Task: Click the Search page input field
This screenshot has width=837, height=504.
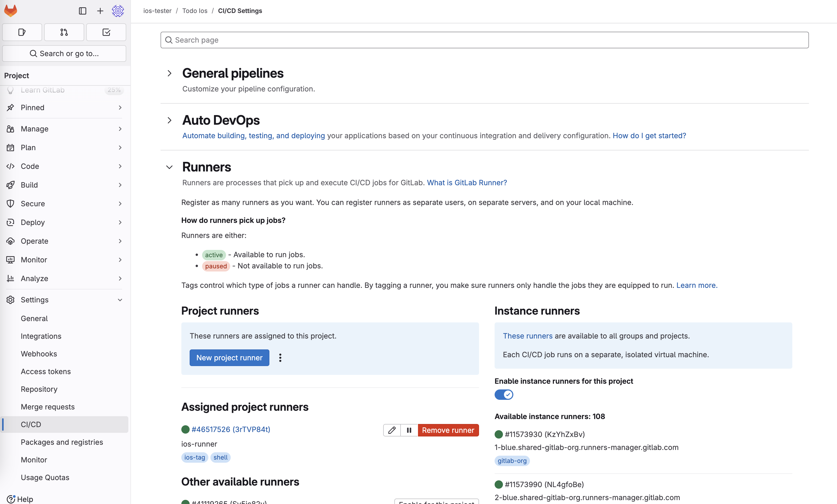Action: [x=484, y=40]
